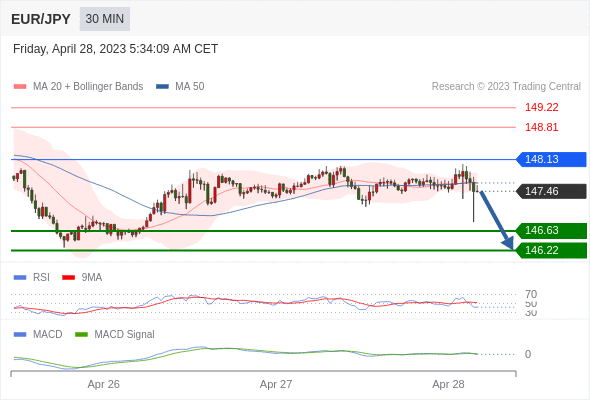Select the 148.13 blue pivot price tag
This screenshot has width=590, height=400.
[x=551, y=159]
